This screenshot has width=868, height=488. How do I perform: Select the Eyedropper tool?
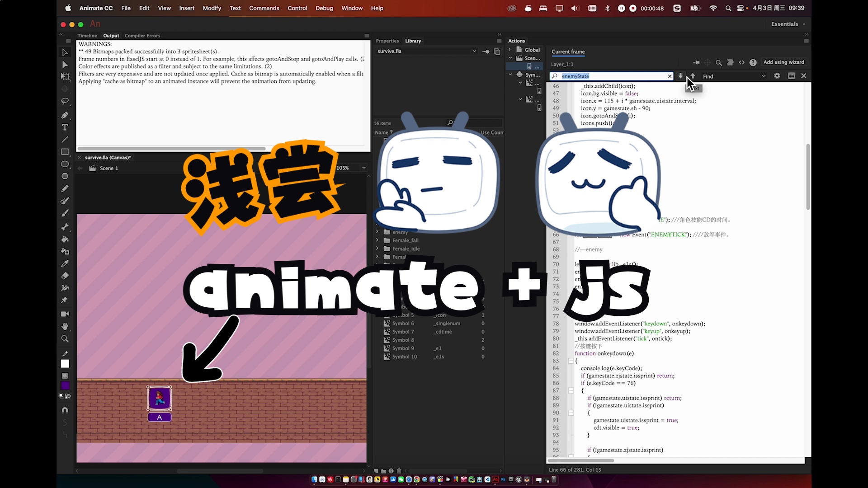(65, 263)
